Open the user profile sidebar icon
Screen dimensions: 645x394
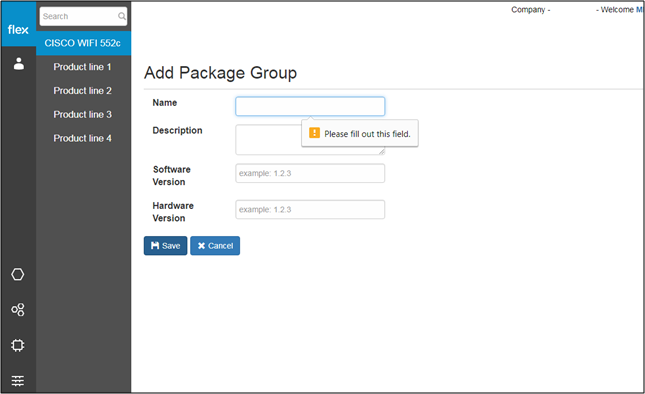tap(19, 64)
